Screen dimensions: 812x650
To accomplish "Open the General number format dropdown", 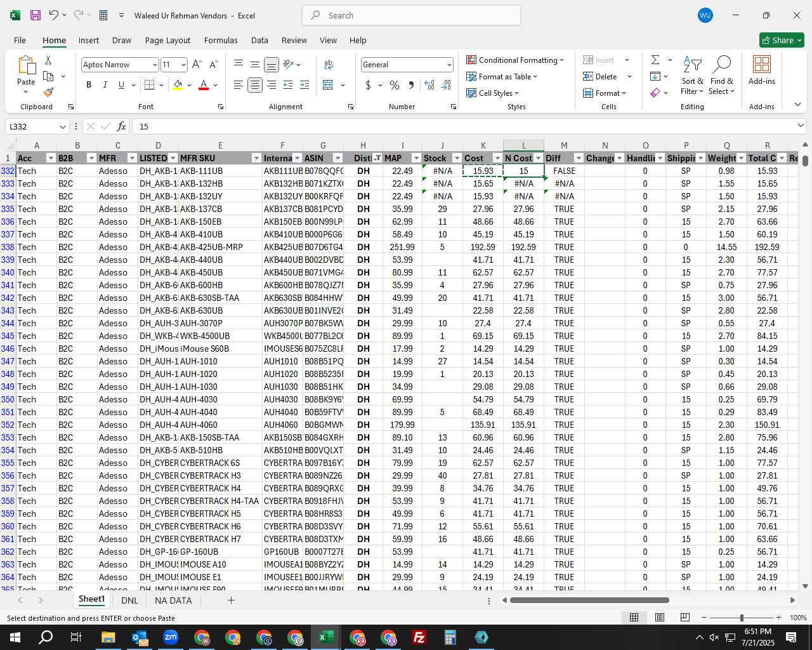I will pyautogui.click(x=449, y=65).
